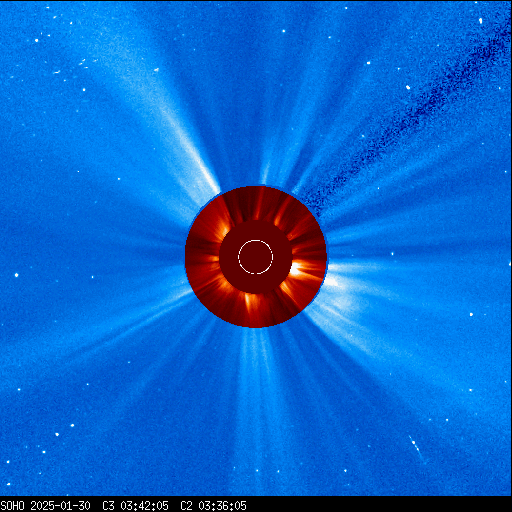The height and width of the screenshot is (512, 512).
Task: Click the bright white outflow right of red disk
Action: pos(333,282)
